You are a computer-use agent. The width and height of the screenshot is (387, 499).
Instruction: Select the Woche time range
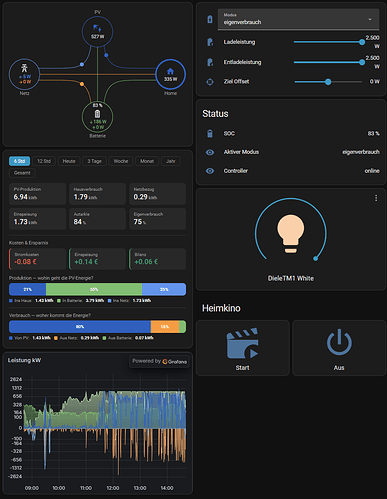(121, 161)
